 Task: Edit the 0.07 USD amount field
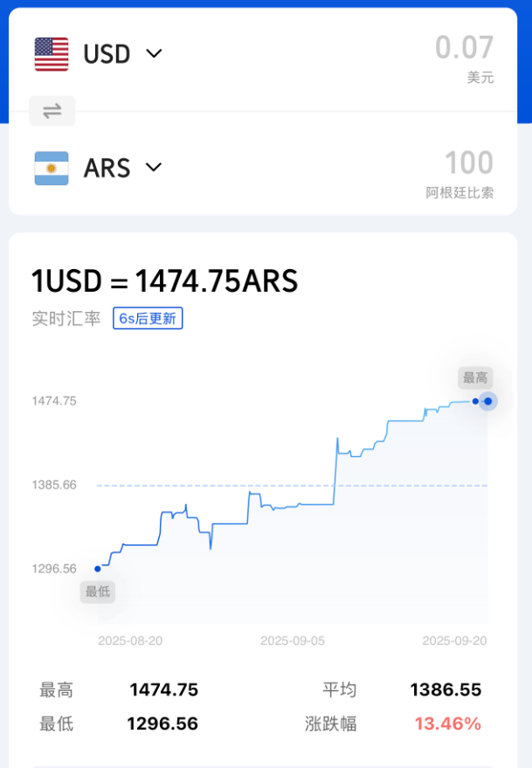coord(464,47)
